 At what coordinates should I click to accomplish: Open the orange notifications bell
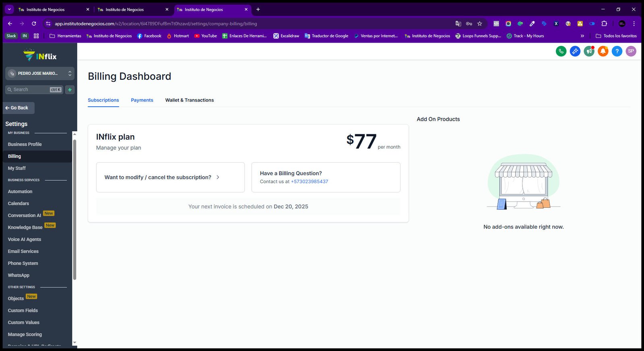tap(603, 51)
